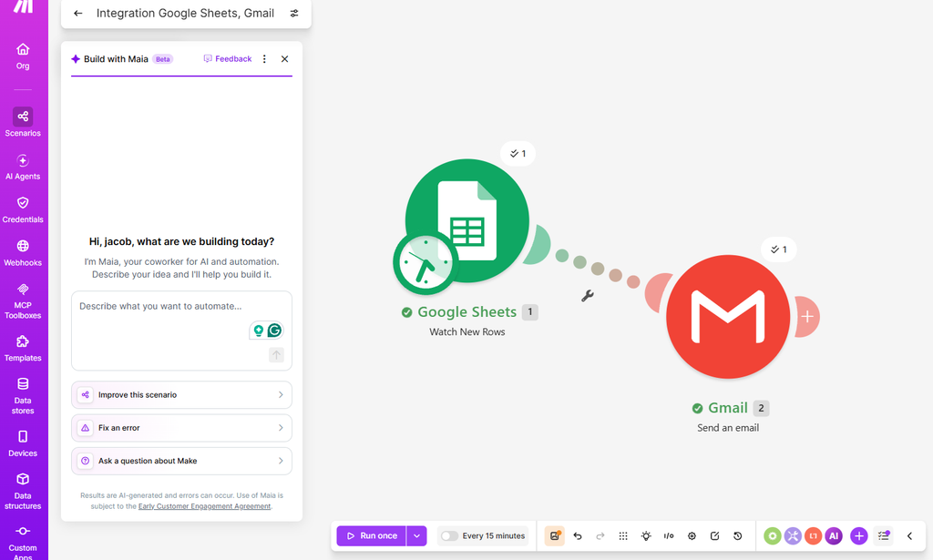933x560 pixels.
Task: Open scenario settings gear in toolbar
Action: [692, 535]
